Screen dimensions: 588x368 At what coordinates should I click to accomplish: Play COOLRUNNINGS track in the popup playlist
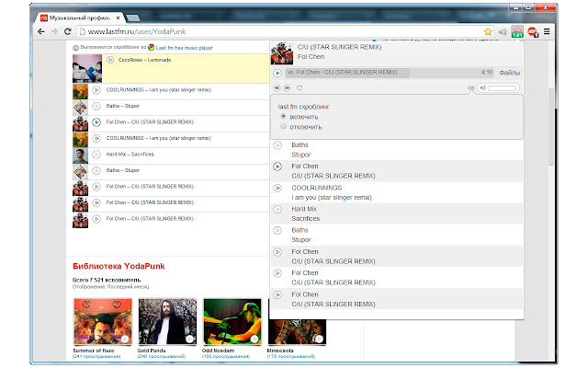(x=277, y=188)
